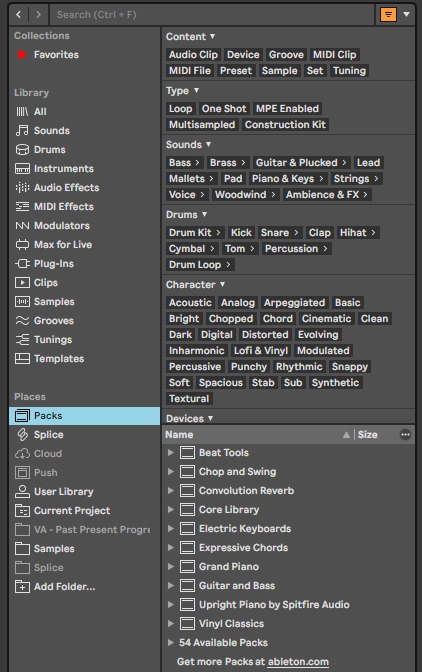Image resolution: width=422 pixels, height=672 pixels.
Task: Select Upright Piano by Spitfire Audio pack
Action: (x=288, y=605)
